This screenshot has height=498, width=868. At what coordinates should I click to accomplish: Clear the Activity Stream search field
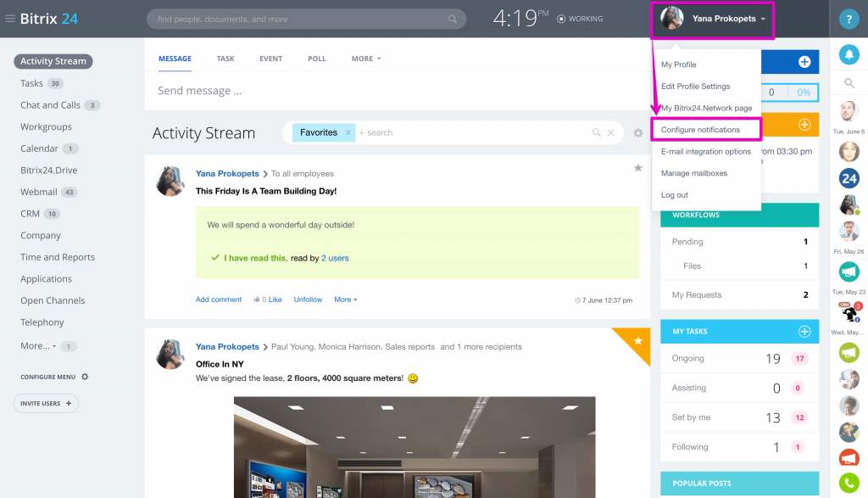click(x=610, y=133)
